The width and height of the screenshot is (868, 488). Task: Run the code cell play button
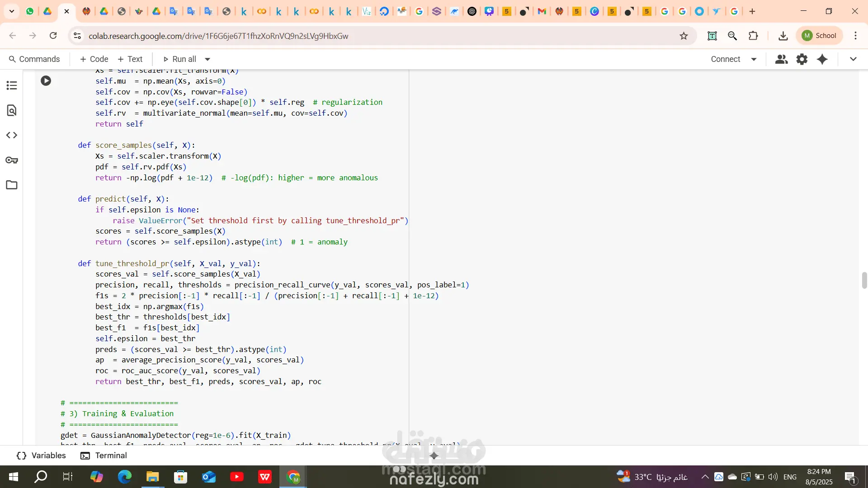[46, 81]
